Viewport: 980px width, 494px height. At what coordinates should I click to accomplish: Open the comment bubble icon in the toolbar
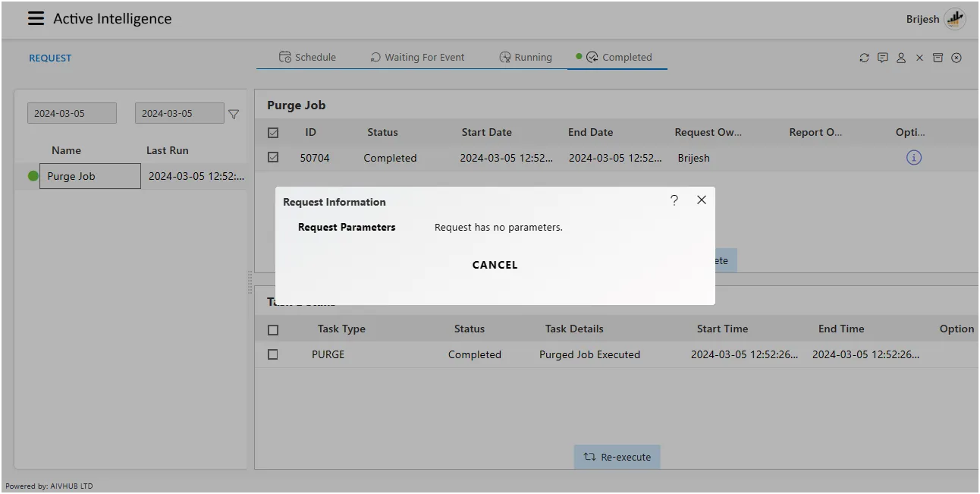pyautogui.click(x=883, y=58)
